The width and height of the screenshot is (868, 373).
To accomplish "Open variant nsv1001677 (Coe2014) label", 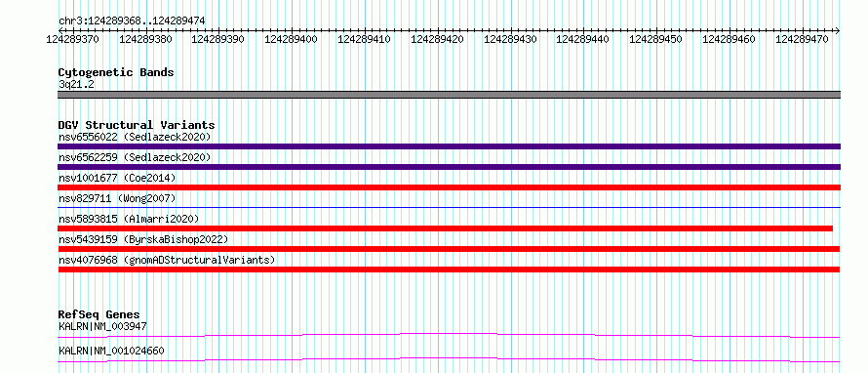I will (117, 178).
